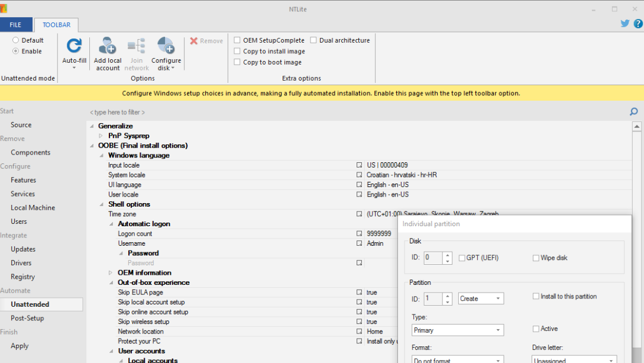Click the Add local account icon
This screenshot has height=363, width=644.
pyautogui.click(x=108, y=46)
